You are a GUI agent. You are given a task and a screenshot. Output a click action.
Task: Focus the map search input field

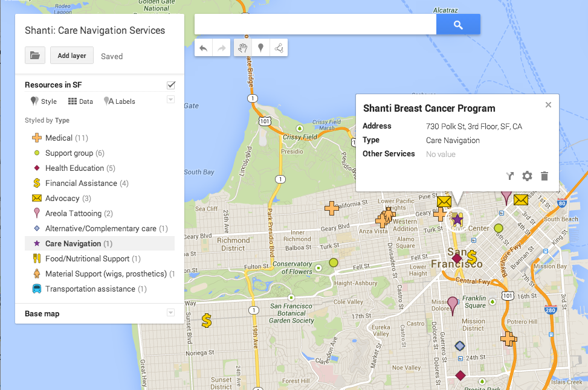click(315, 24)
